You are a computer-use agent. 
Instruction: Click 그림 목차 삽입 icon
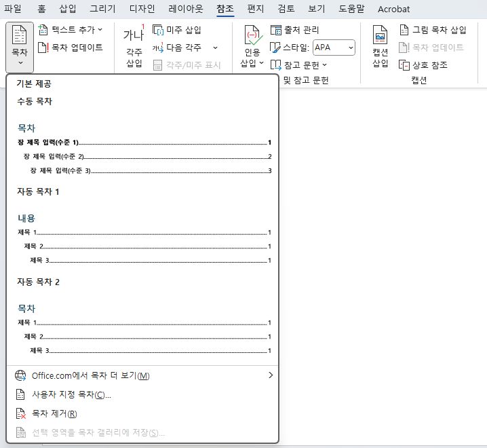404,30
